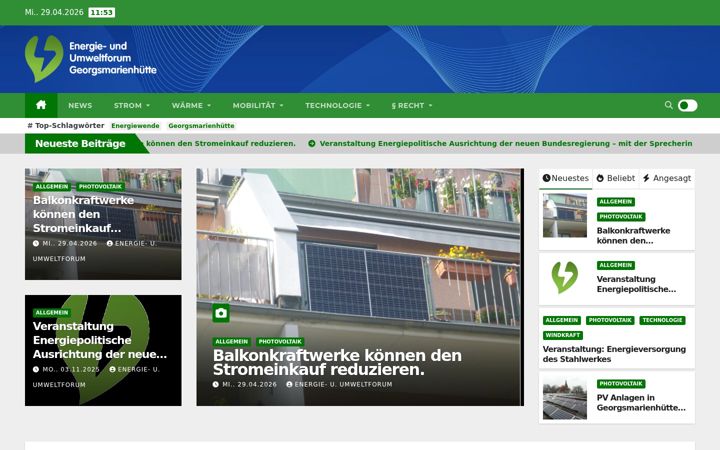Click the clock time 11:53 in top bar

pos(101,12)
